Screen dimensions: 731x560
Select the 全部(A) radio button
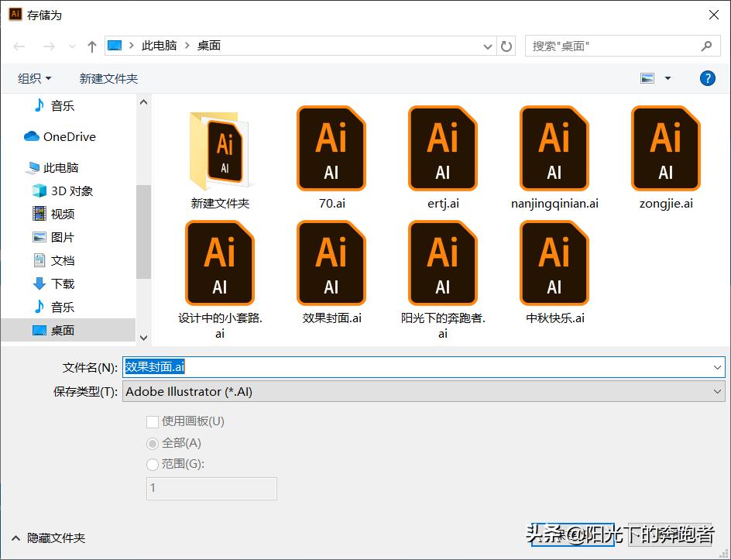153,443
